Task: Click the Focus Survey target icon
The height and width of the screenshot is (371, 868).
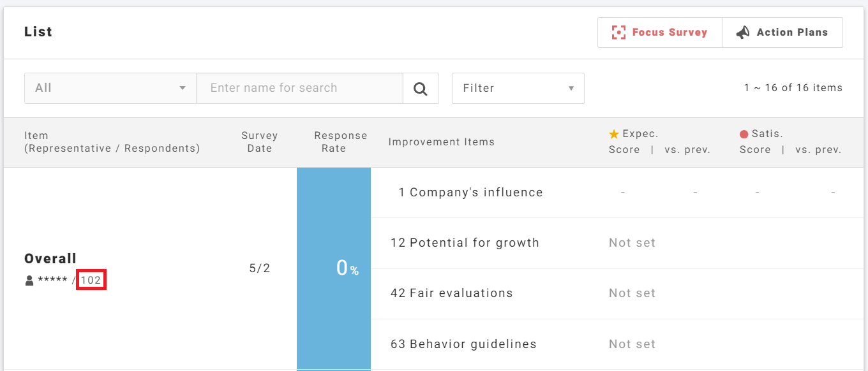Action: pyautogui.click(x=618, y=33)
